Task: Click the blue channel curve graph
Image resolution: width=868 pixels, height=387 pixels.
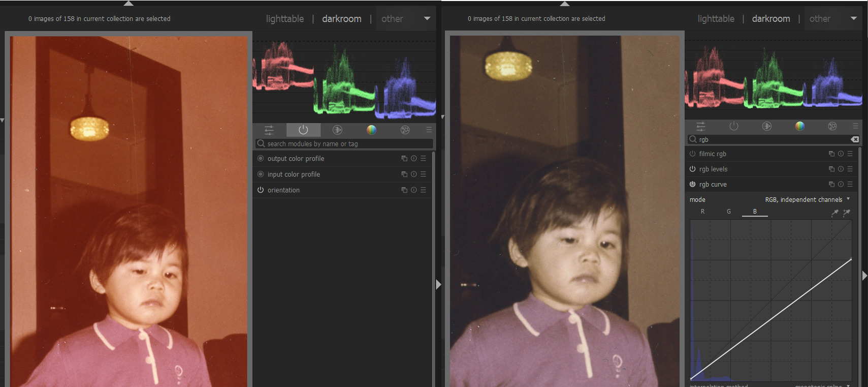Action: tap(770, 300)
